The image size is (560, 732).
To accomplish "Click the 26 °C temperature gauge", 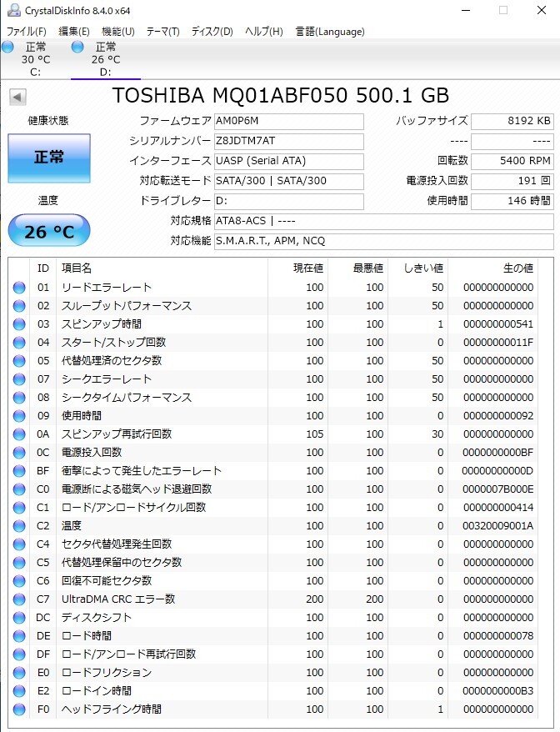I will 48,229.
